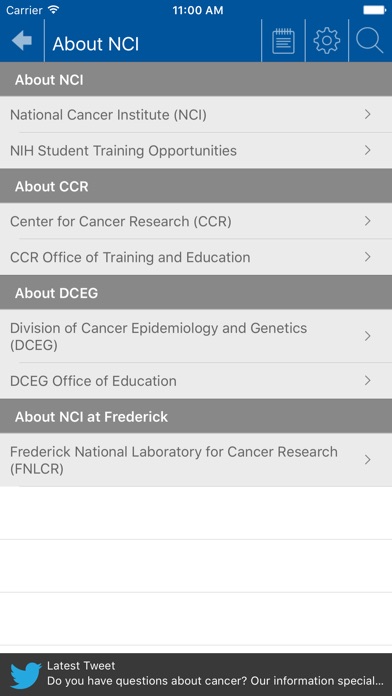Open the notepad icon in header
This screenshot has height=696, width=392.
click(x=283, y=41)
